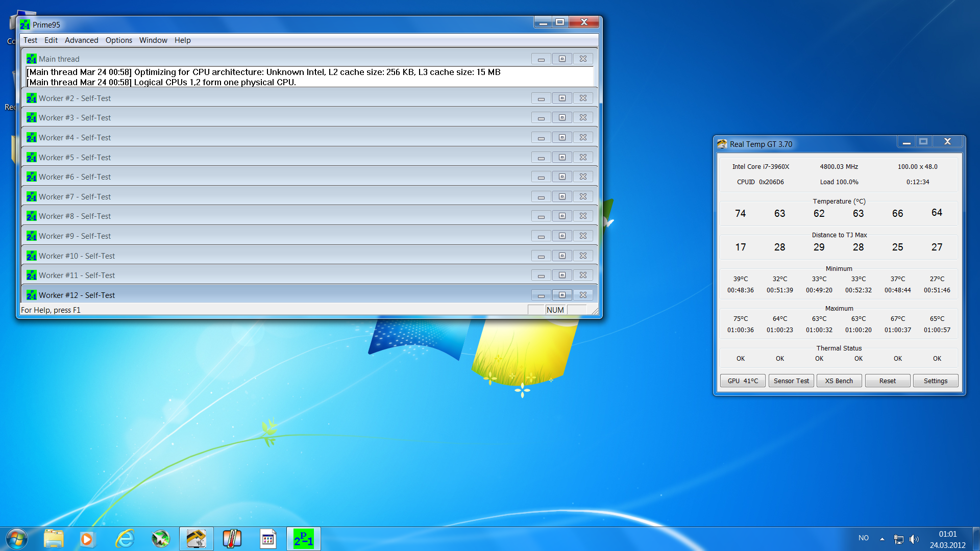Switch to Prime95 taskbar button
980x551 pixels.
(x=303, y=539)
